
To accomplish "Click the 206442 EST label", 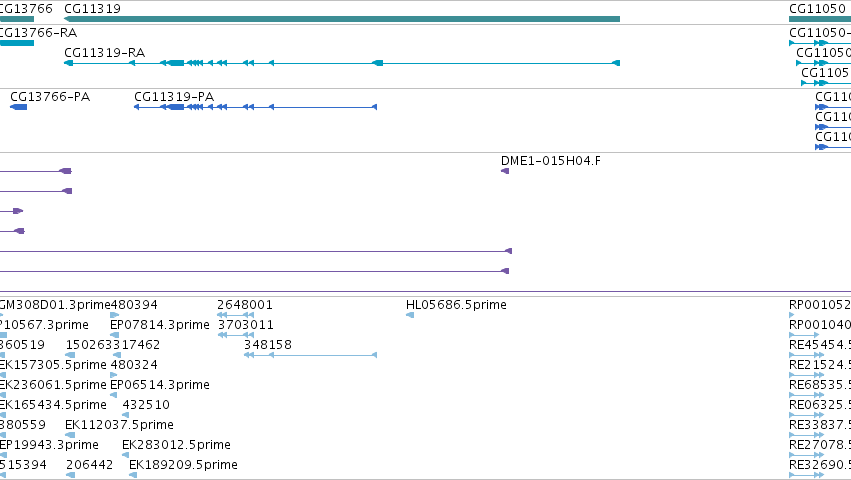I will tap(90, 465).
